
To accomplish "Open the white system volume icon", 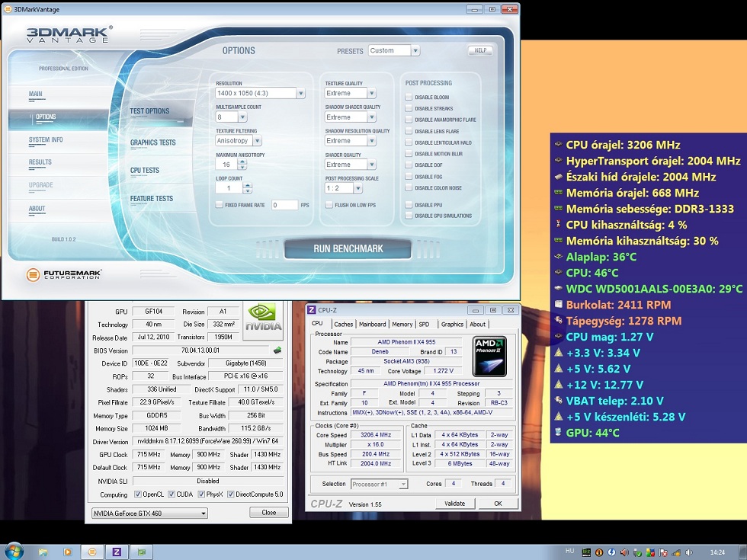I will (689, 552).
